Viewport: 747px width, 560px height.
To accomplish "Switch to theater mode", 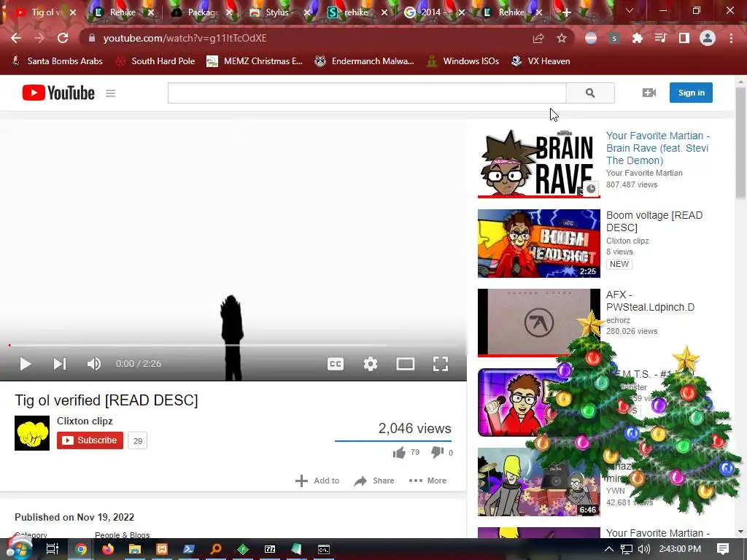I will (x=406, y=365).
